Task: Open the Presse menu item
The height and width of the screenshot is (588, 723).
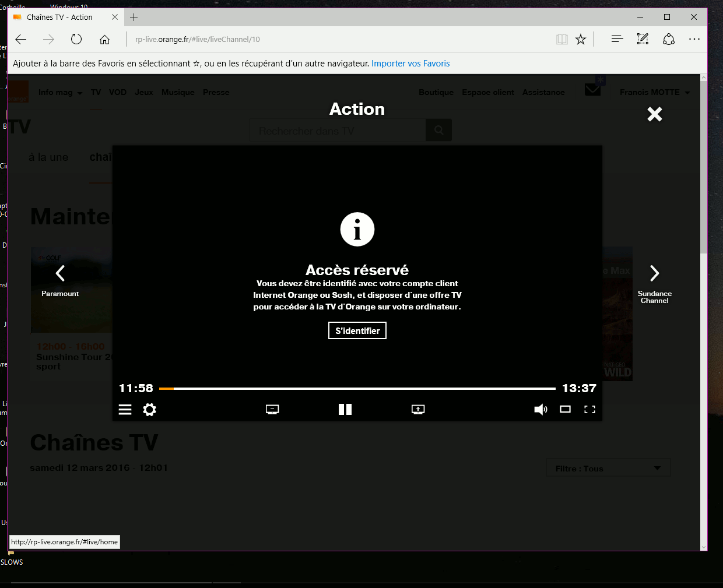Action: point(216,92)
